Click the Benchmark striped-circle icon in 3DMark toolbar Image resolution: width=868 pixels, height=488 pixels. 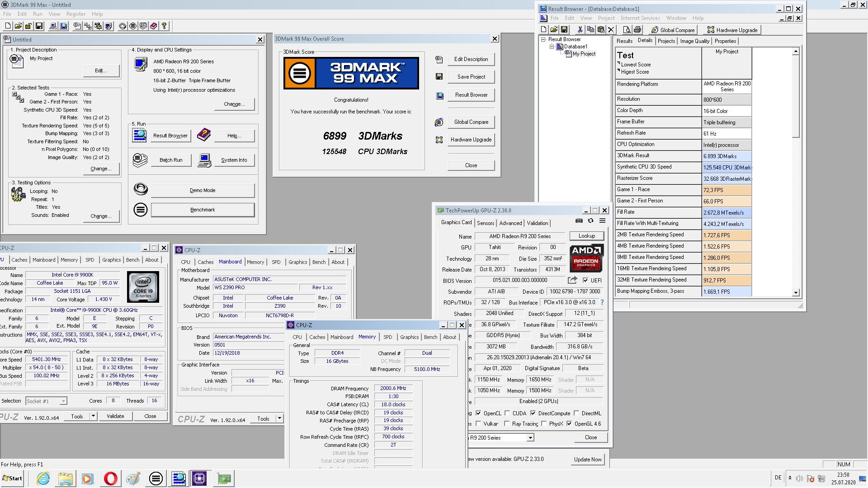coord(133,26)
